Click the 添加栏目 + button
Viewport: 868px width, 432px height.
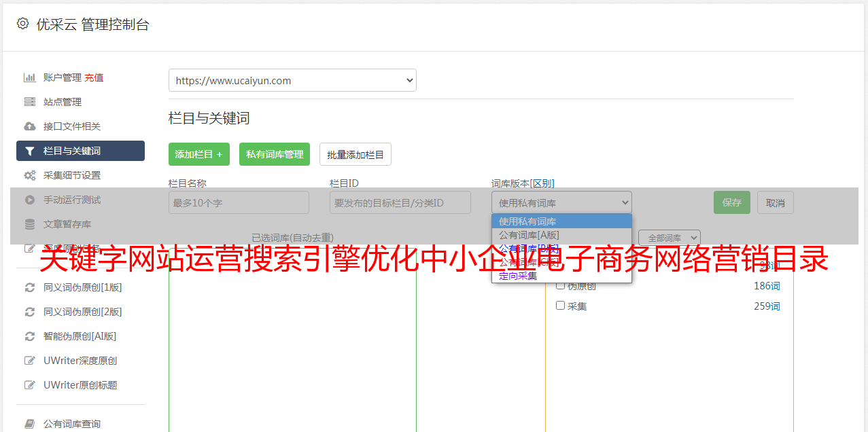click(199, 154)
